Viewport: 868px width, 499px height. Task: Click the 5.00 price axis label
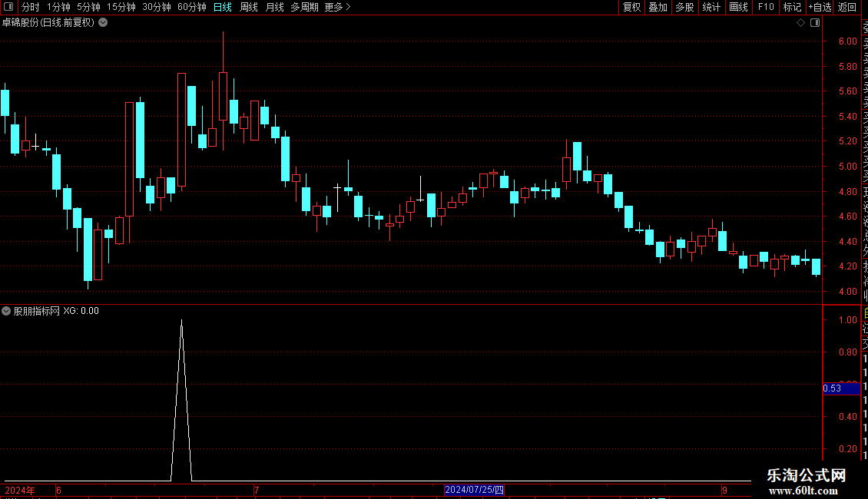847,166
